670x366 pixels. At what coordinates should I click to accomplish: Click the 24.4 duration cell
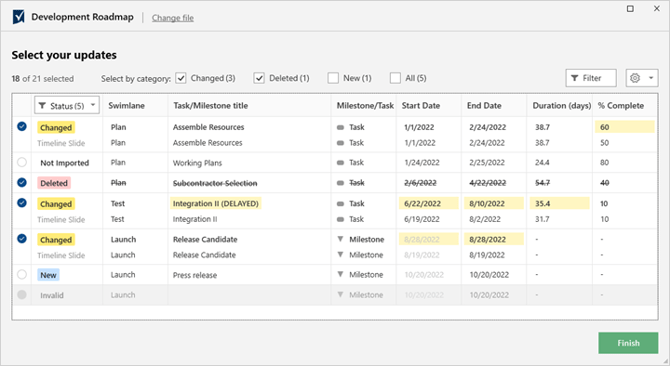[x=542, y=163]
